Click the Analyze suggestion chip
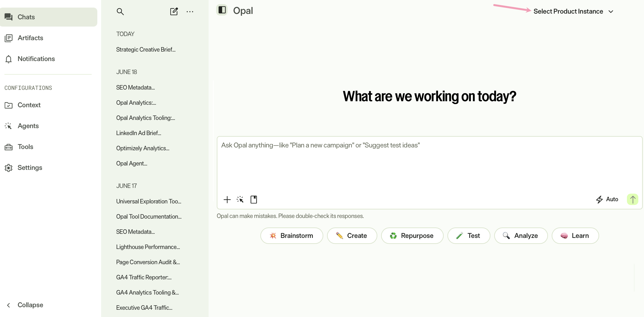This screenshot has width=644, height=317. 521,236
